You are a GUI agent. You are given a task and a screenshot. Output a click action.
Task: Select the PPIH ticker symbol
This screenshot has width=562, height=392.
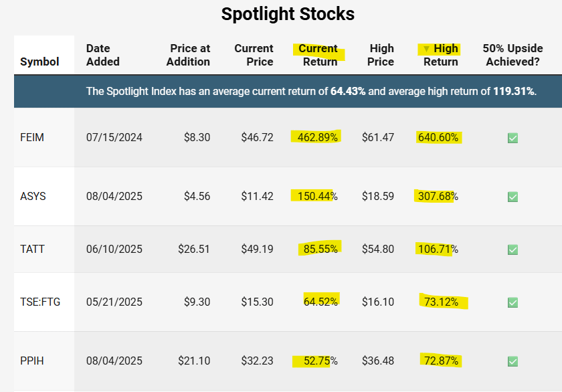coord(32,361)
